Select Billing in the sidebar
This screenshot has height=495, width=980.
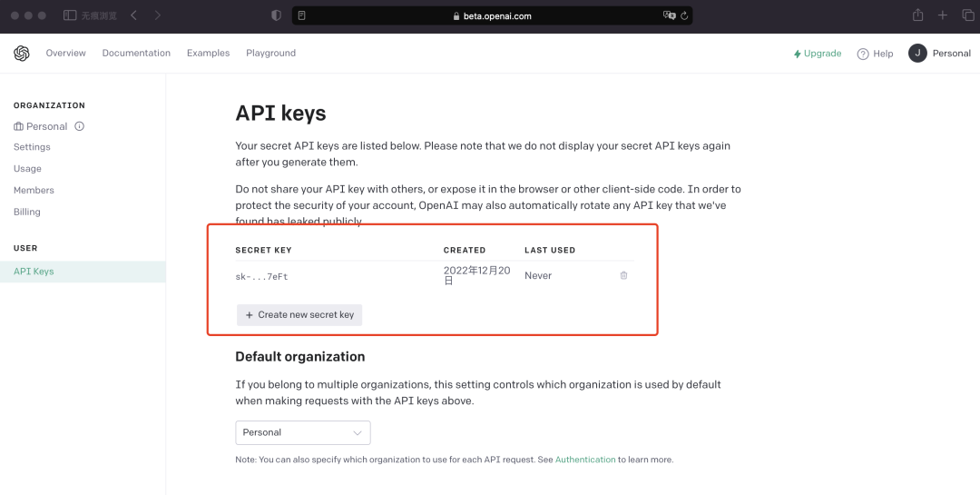pyautogui.click(x=27, y=213)
